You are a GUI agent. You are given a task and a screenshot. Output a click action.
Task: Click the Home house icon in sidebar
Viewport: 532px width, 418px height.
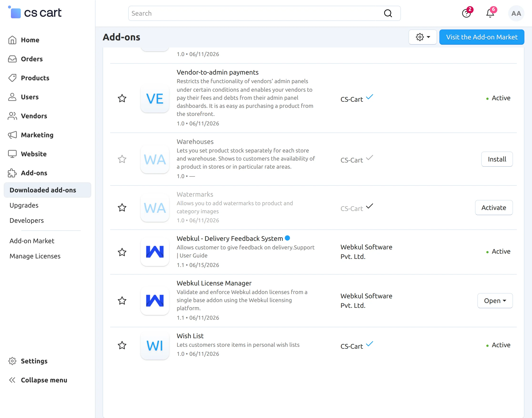(x=12, y=40)
